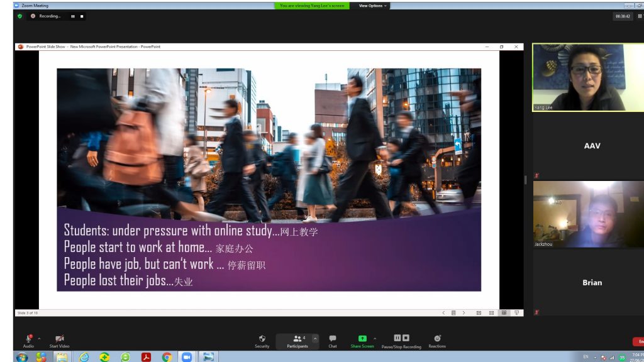The width and height of the screenshot is (644, 362).
Task: Open the Reactions menu
Action: (437, 341)
